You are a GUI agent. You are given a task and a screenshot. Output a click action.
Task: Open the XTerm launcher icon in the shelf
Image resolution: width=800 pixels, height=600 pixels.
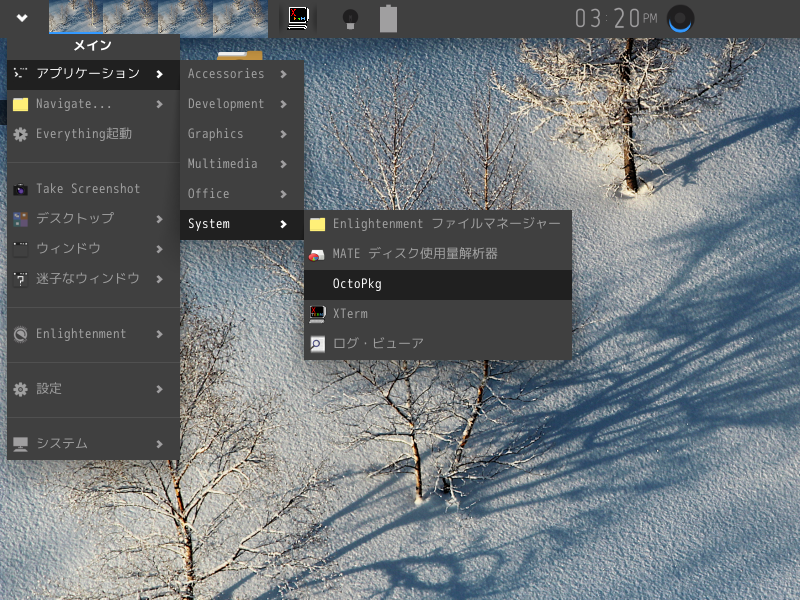pyautogui.click(x=298, y=18)
